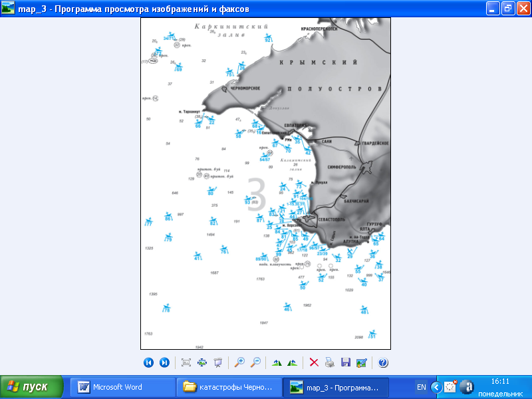Click the ЯЛТА label on the map

tap(364, 229)
